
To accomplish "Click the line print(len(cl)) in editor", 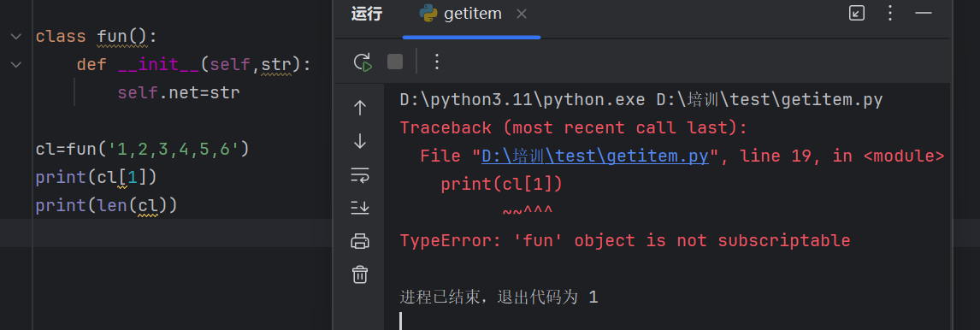I will point(106,206).
